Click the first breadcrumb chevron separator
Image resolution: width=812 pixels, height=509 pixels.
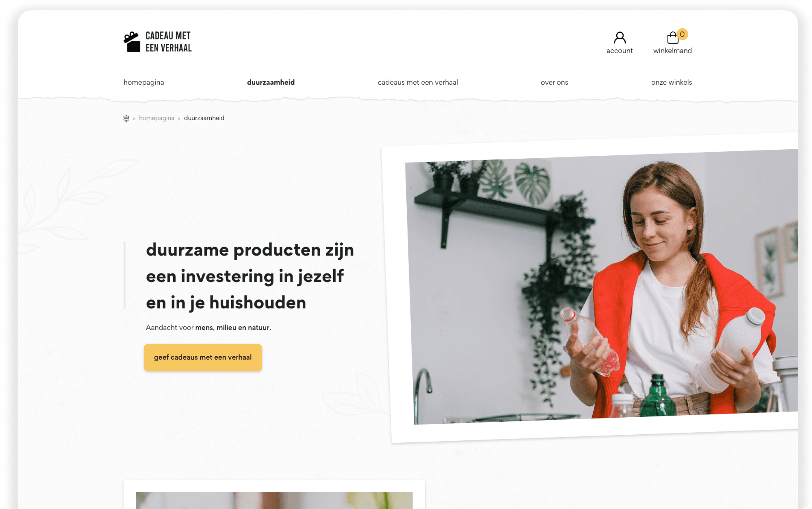(134, 119)
